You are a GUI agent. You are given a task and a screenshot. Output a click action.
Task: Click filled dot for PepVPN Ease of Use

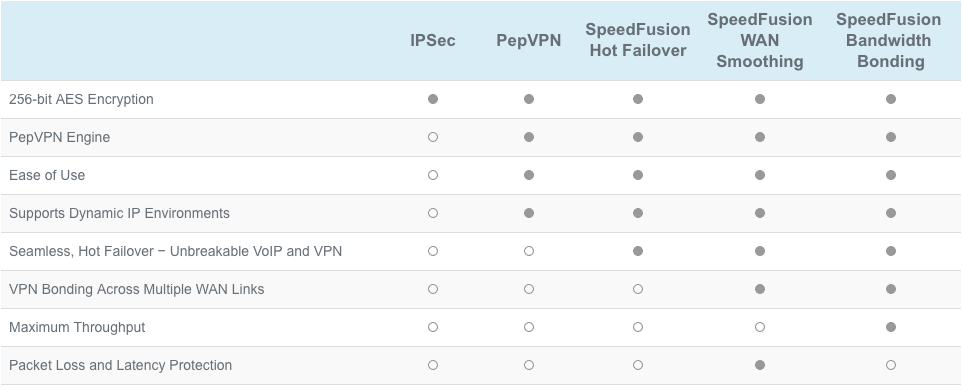pyautogui.click(x=529, y=175)
